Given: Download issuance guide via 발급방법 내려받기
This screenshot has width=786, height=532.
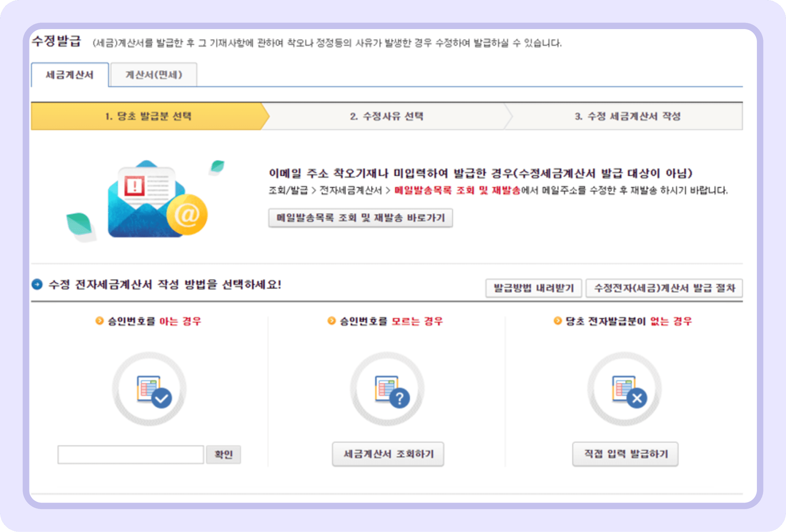Looking at the screenshot, I should (534, 288).
